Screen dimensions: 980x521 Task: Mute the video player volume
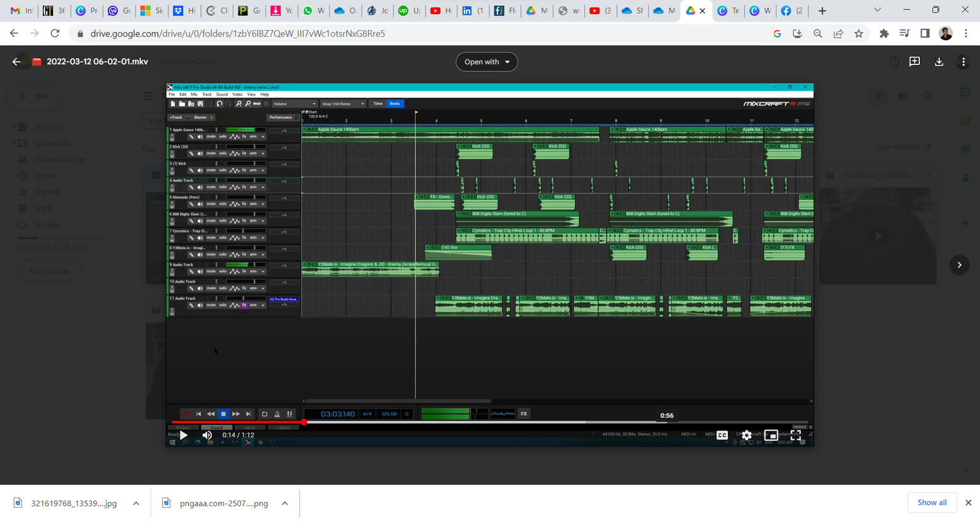tap(207, 435)
